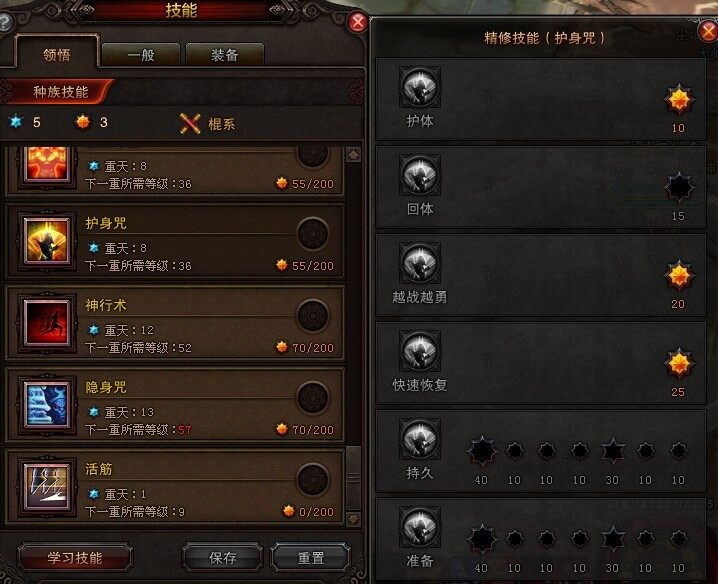Click the 持久 refinement icon
This screenshot has height=584, width=718.
(420, 439)
